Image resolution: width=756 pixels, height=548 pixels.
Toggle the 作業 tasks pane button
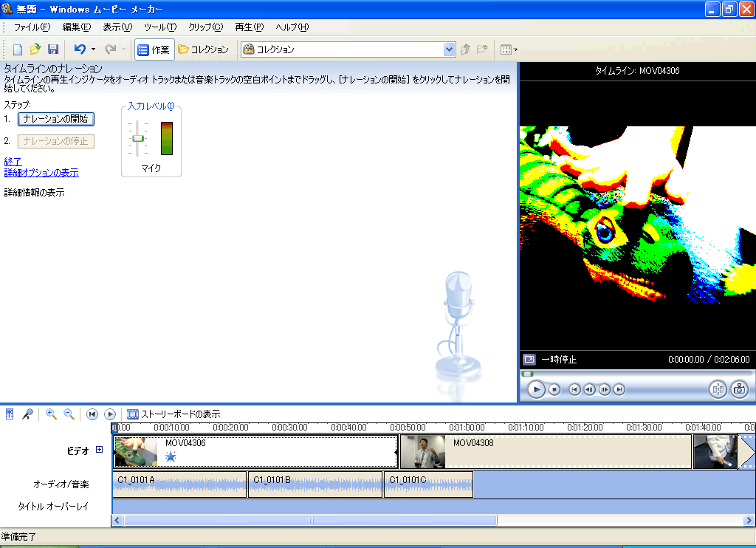154,49
